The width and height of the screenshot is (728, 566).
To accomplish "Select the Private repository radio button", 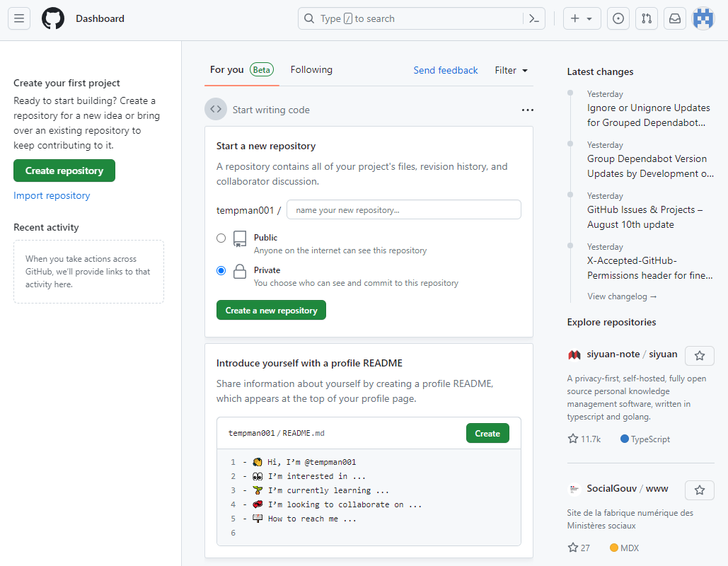I will 221,271.
